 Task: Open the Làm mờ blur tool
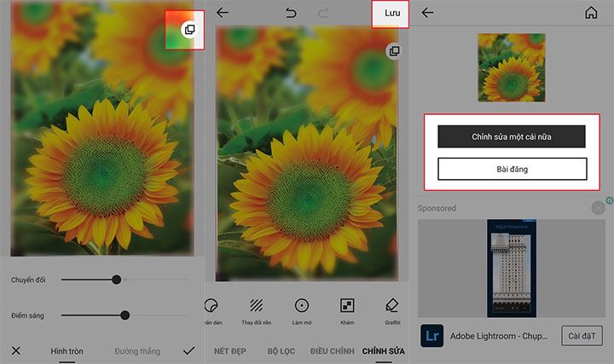click(x=302, y=311)
